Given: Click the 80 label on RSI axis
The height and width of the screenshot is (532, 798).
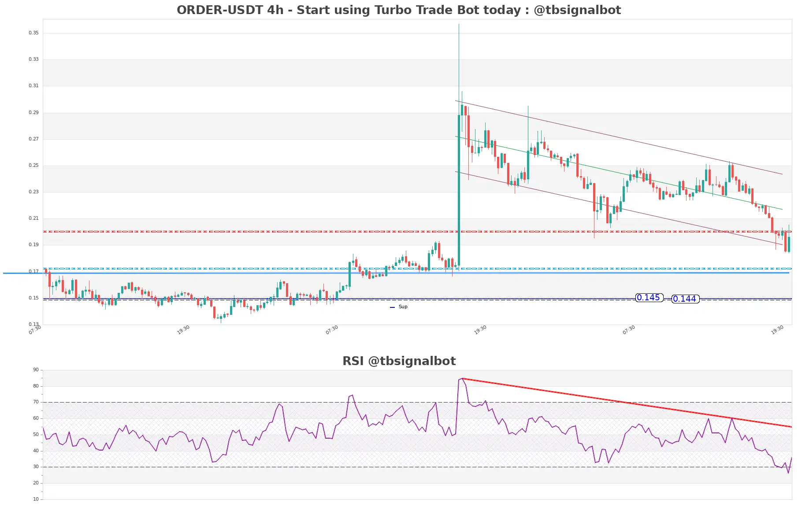Looking at the screenshot, I should click(36, 386).
